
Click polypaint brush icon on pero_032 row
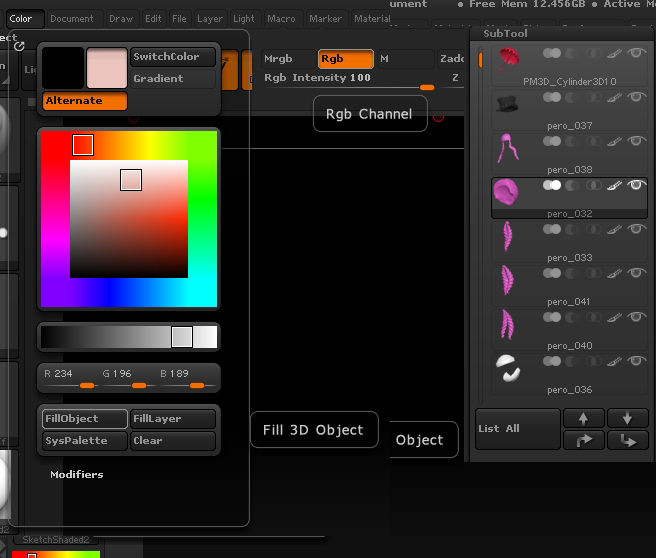pos(614,185)
